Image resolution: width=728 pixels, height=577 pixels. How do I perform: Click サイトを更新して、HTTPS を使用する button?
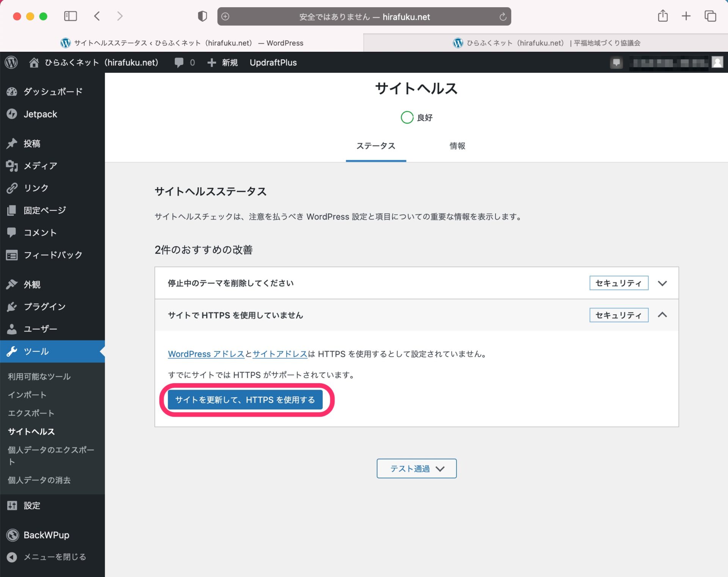coord(245,400)
